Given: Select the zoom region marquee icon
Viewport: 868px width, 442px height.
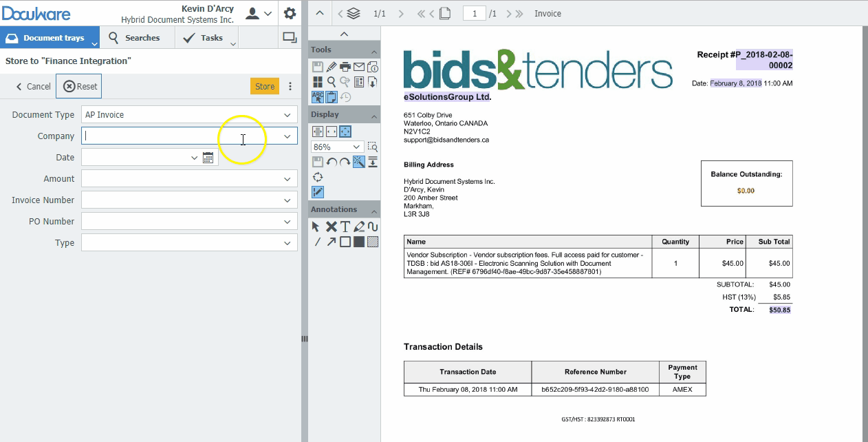Looking at the screenshot, I should [x=372, y=147].
